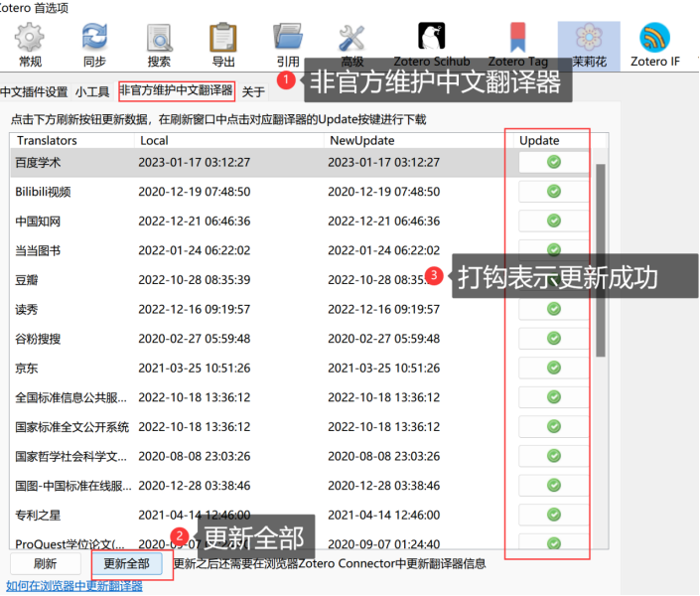Open the 搜索 search preferences pane
This screenshot has height=596, width=700.
pos(159,46)
